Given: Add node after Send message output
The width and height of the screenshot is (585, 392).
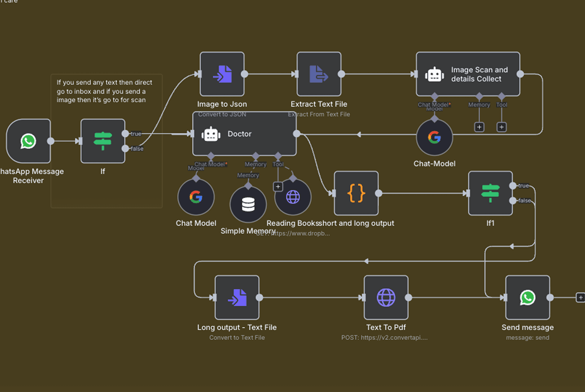Looking at the screenshot, I should [581, 297].
